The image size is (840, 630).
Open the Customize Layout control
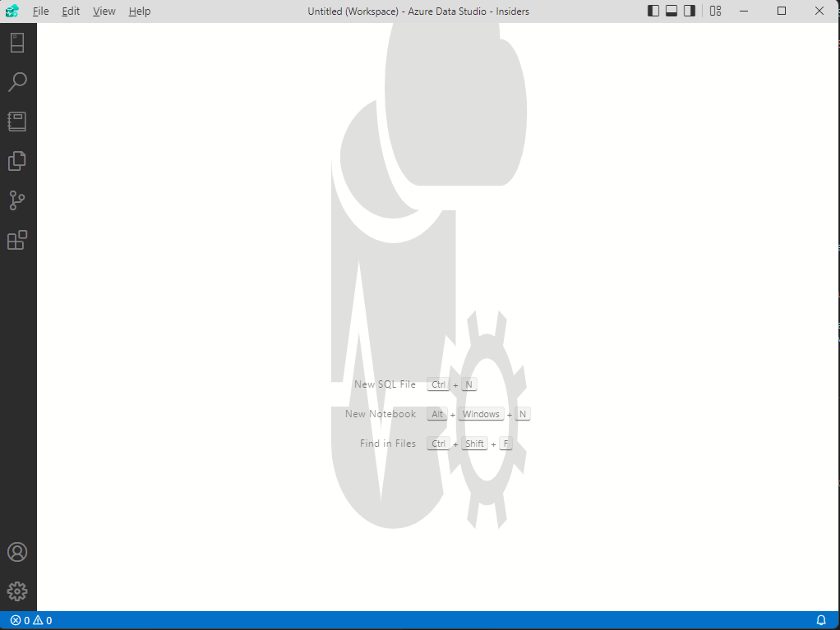714,11
